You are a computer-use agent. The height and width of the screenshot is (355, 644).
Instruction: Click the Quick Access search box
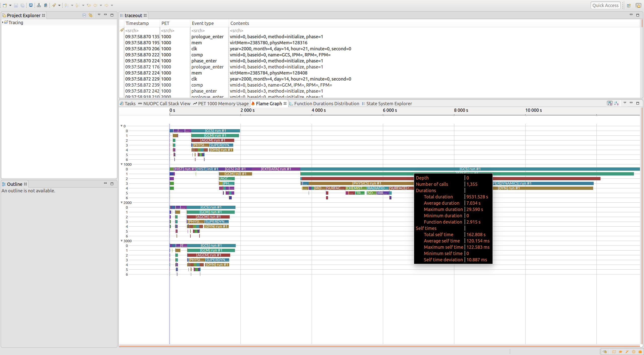pos(605,5)
